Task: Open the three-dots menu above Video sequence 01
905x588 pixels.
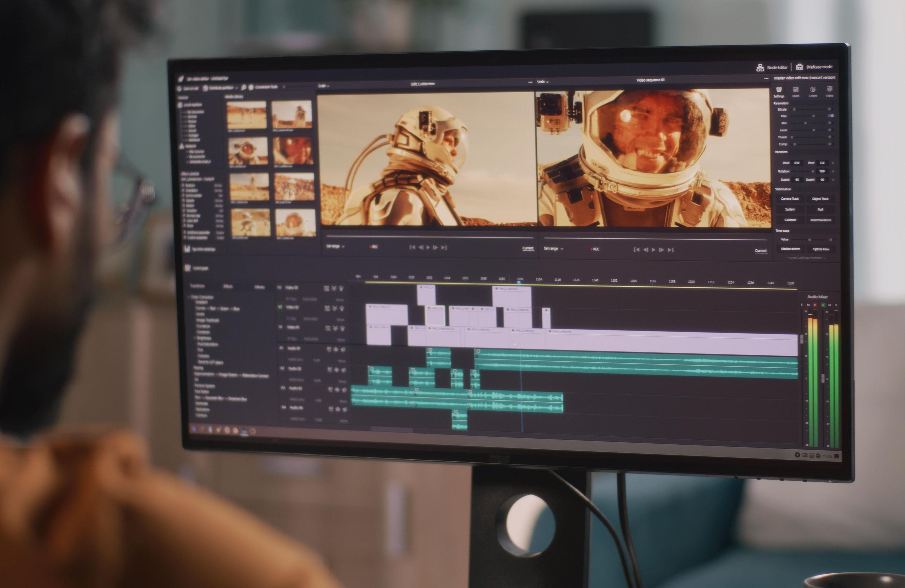Action: (x=766, y=79)
